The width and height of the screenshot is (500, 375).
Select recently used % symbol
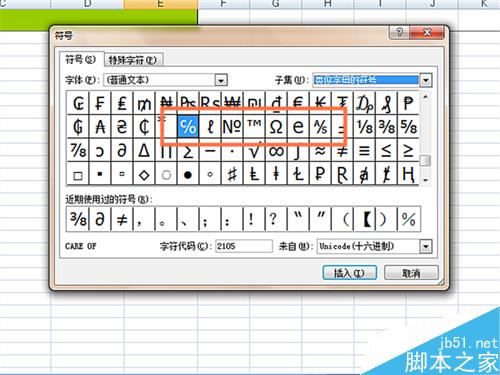[x=409, y=219]
